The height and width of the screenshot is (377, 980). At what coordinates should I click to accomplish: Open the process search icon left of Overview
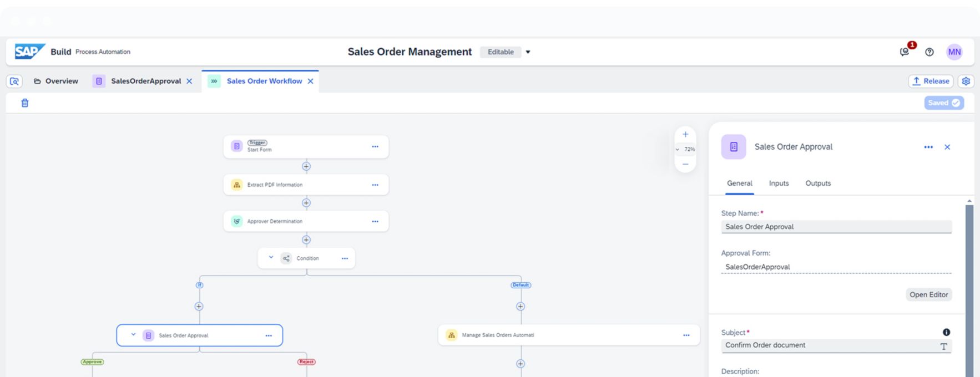click(x=14, y=81)
